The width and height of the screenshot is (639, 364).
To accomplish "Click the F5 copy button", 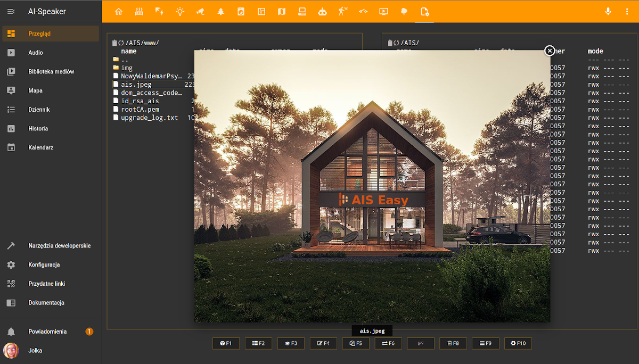I will (356, 343).
